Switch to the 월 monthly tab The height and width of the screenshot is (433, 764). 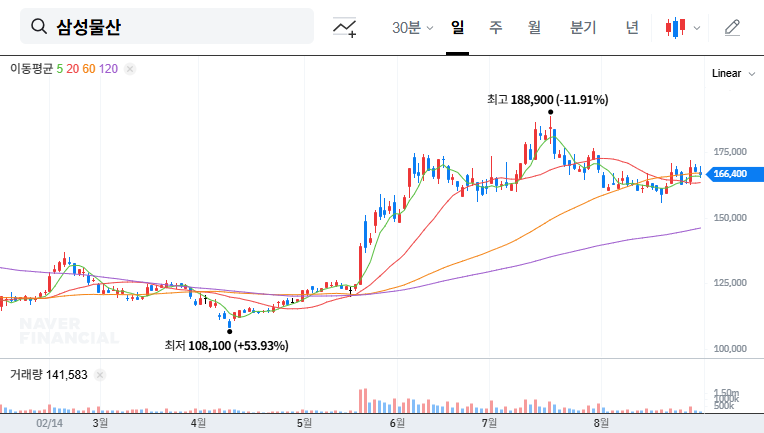coord(535,27)
